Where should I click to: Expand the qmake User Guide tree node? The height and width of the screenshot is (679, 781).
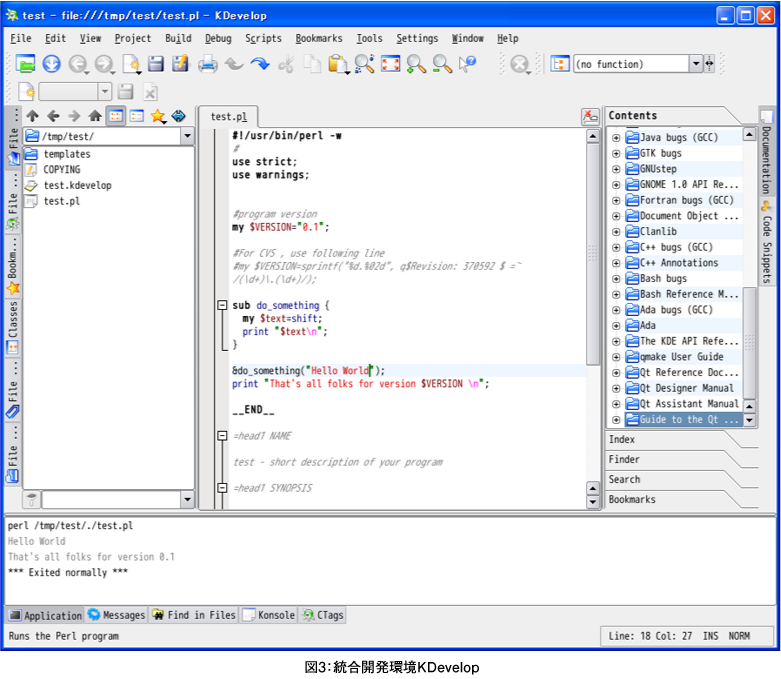(616, 357)
